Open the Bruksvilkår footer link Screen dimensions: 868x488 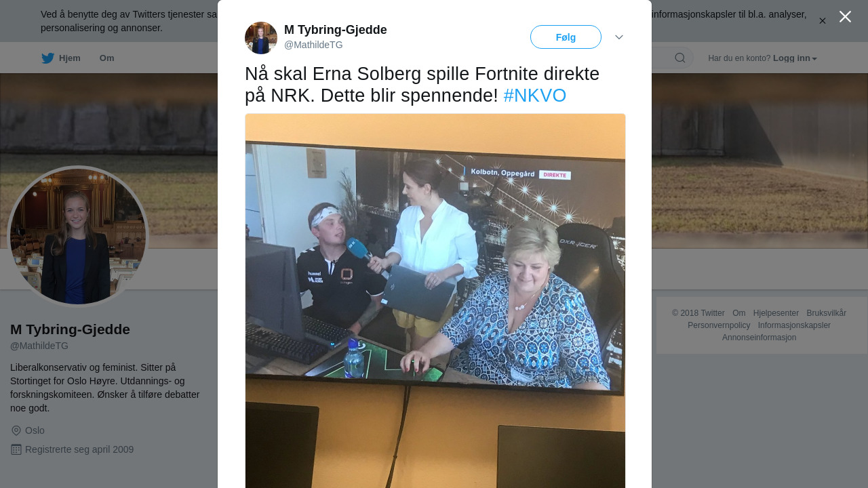[x=826, y=313]
